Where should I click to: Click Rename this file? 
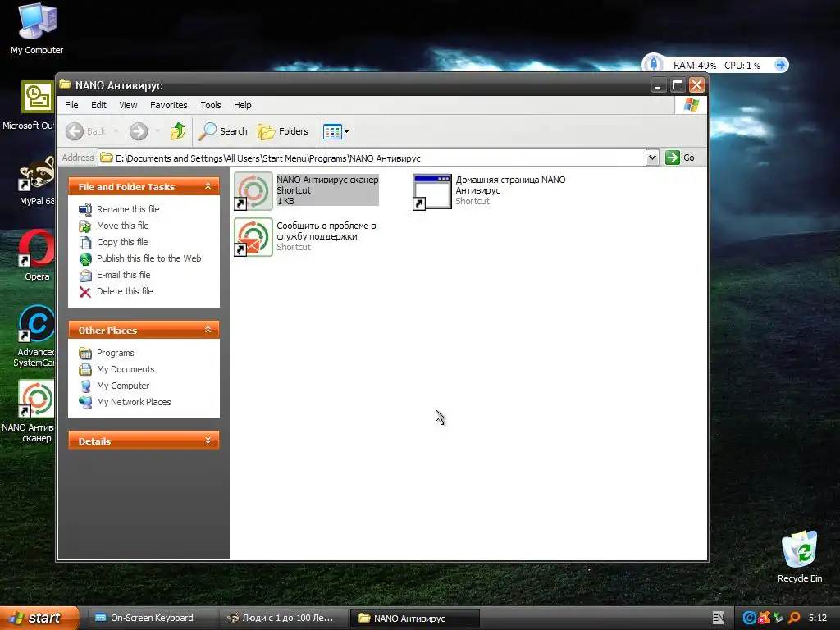[119, 209]
